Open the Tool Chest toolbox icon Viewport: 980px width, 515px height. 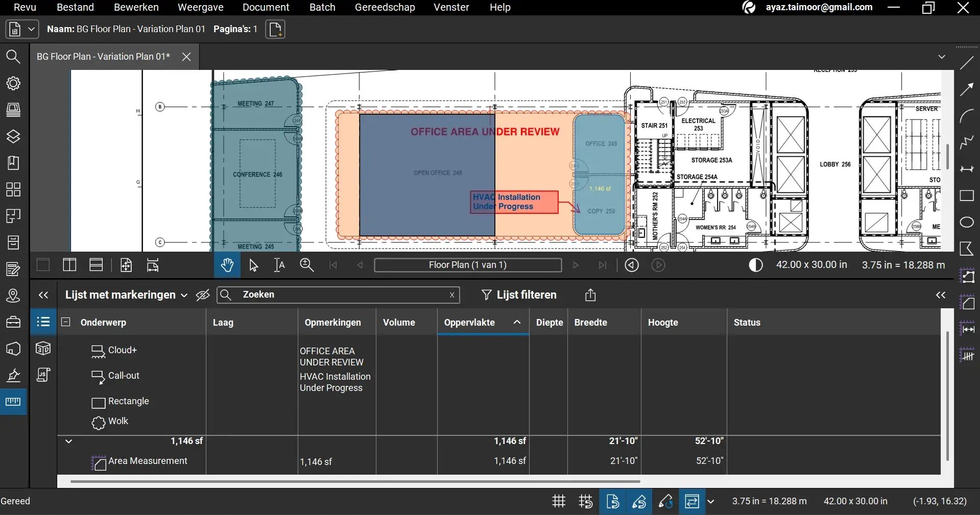pos(13,322)
